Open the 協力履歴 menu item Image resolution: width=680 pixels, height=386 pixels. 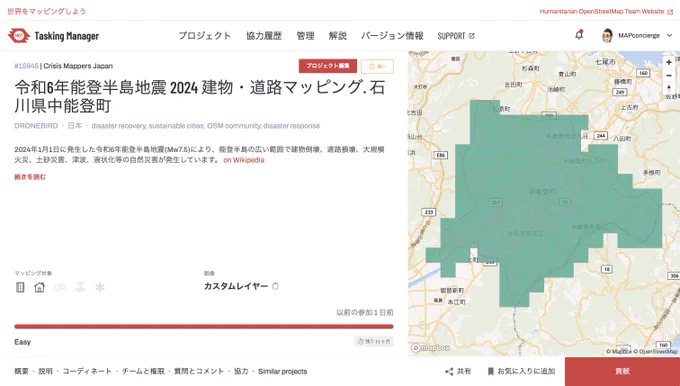pos(264,36)
